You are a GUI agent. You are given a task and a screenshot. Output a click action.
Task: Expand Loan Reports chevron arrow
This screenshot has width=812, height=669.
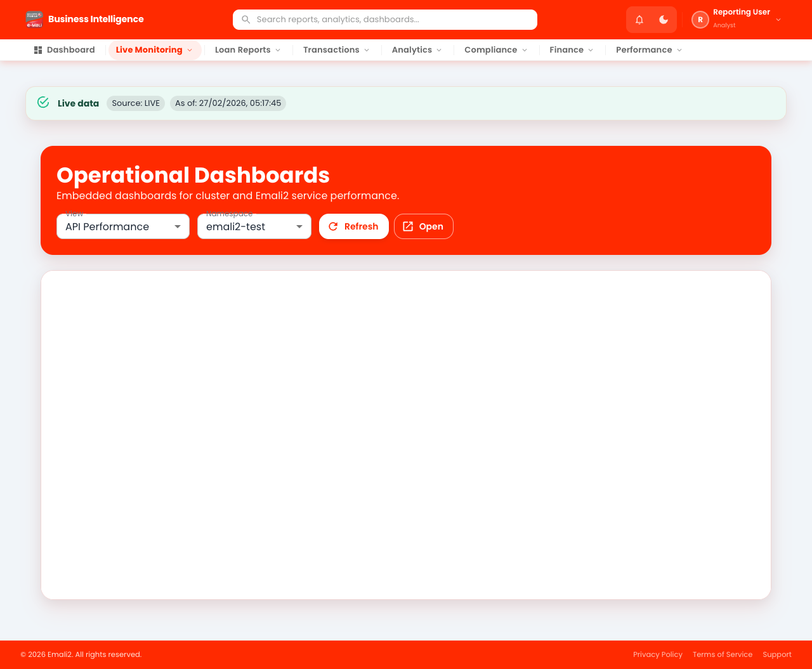pos(278,50)
